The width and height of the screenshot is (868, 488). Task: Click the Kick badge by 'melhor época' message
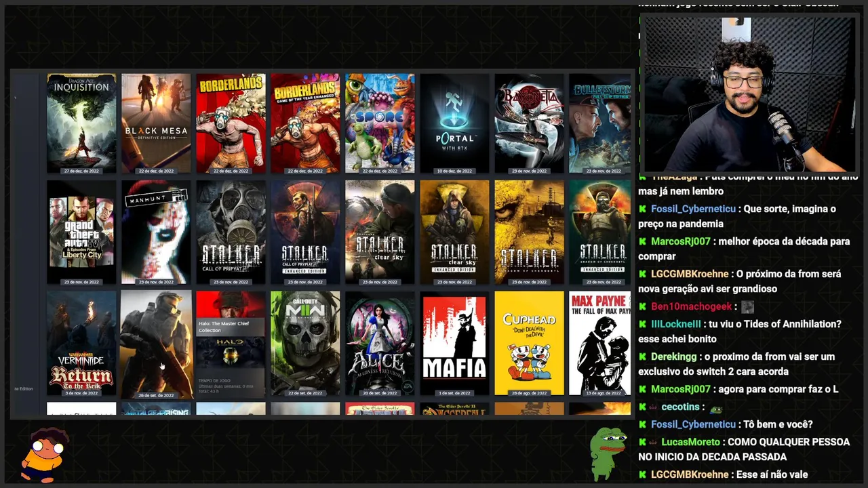(643, 241)
